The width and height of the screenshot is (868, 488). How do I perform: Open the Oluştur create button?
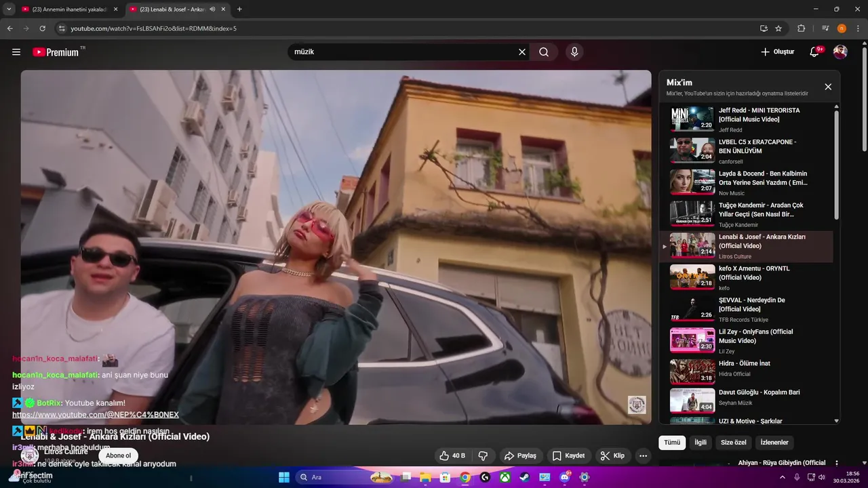point(777,52)
